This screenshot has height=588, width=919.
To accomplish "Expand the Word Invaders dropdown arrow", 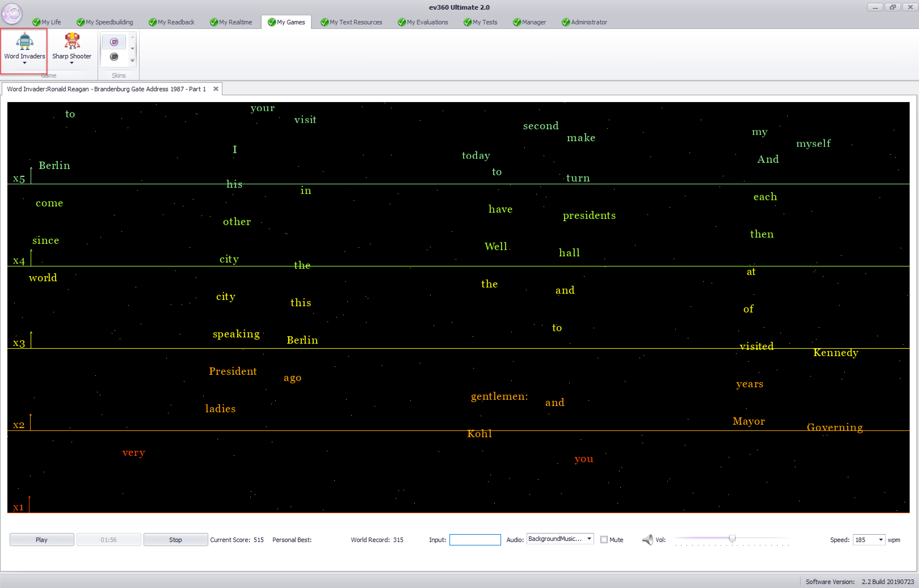I will [24, 63].
